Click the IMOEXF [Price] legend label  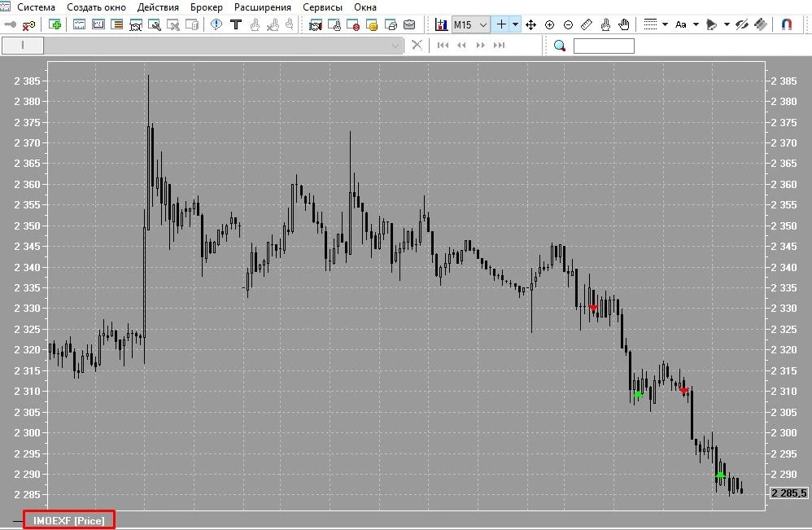[x=69, y=520]
